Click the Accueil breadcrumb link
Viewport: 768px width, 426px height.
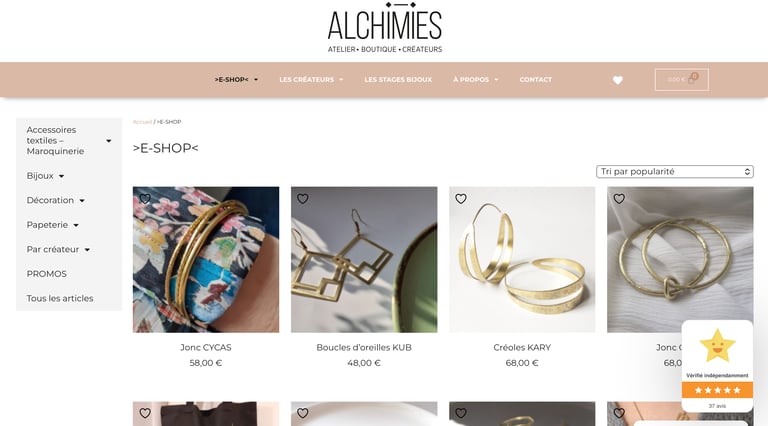tap(142, 122)
